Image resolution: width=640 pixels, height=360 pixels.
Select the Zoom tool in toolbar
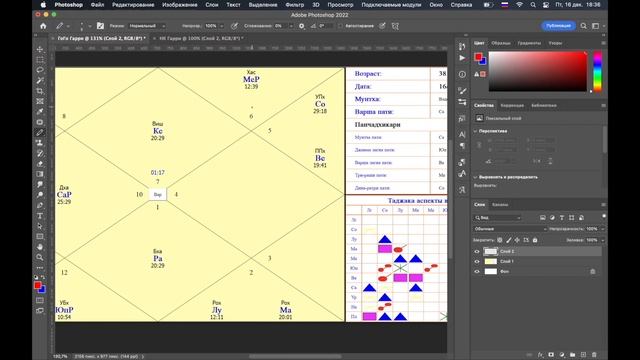click(x=40, y=257)
